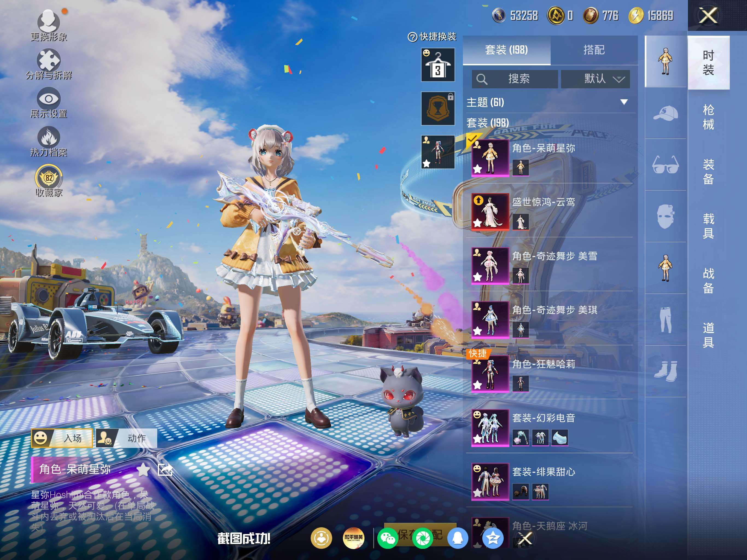Viewport: 747px width, 560px height.
Task: Select the hat category icon
Action: click(x=665, y=113)
